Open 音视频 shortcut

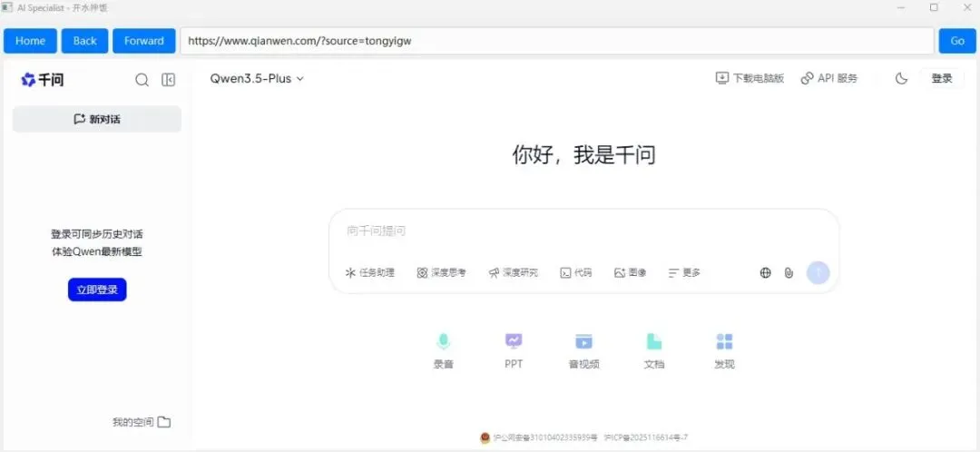pos(583,350)
